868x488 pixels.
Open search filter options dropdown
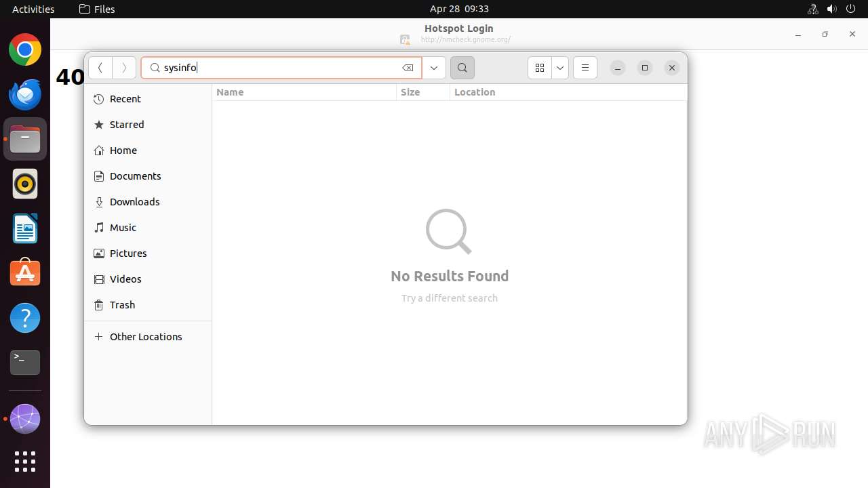[434, 68]
